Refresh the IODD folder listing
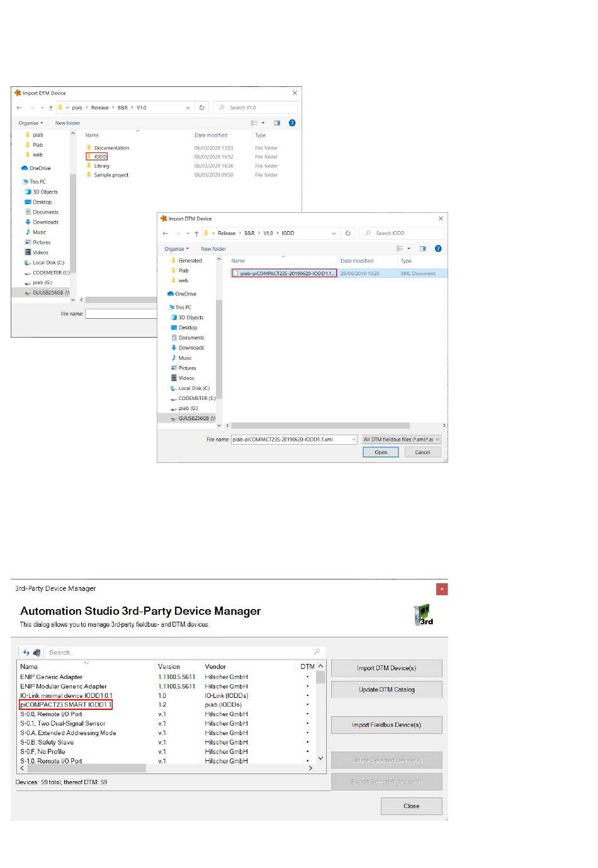Image resolution: width=598 pixels, height=868 pixels. [x=348, y=233]
